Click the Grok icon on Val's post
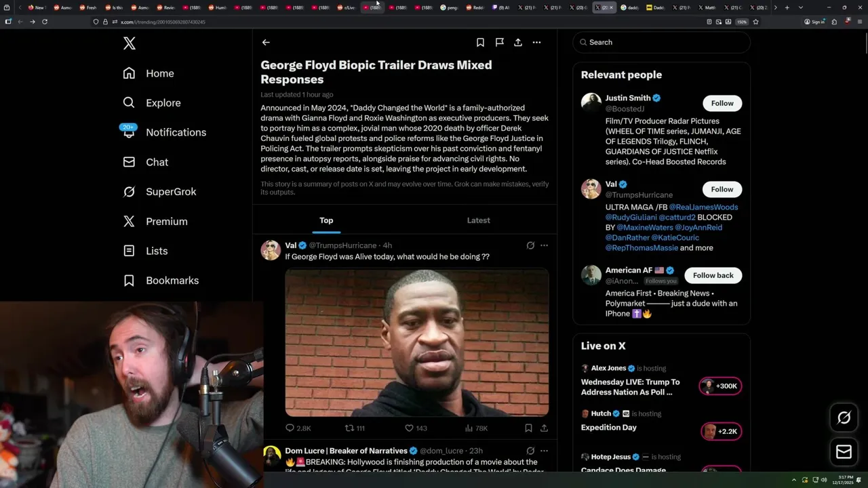The width and height of the screenshot is (868, 488). [530, 245]
